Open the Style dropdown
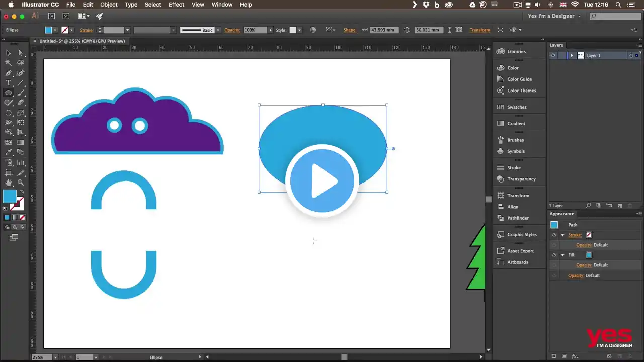This screenshot has height=362, width=644. [299, 30]
